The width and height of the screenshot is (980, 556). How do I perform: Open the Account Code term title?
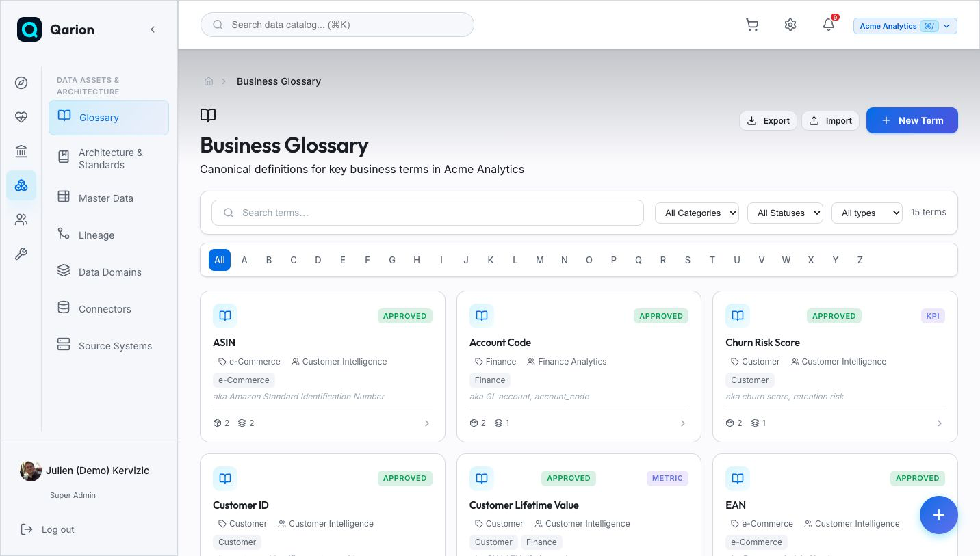[500, 343]
